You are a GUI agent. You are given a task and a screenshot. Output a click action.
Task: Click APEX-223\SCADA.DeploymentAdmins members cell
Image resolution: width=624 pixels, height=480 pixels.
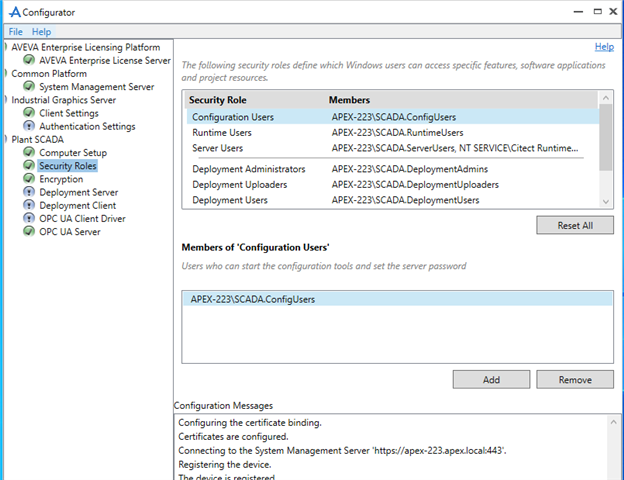pyautogui.click(x=410, y=169)
